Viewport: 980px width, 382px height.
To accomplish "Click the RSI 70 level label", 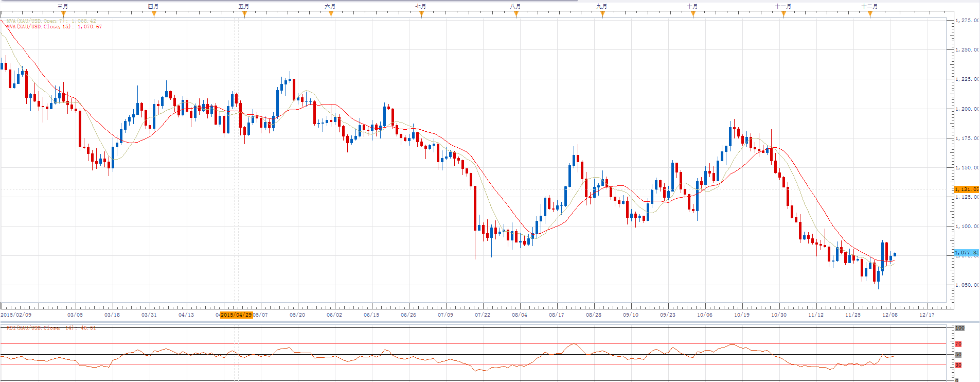I will coord(958,344).
